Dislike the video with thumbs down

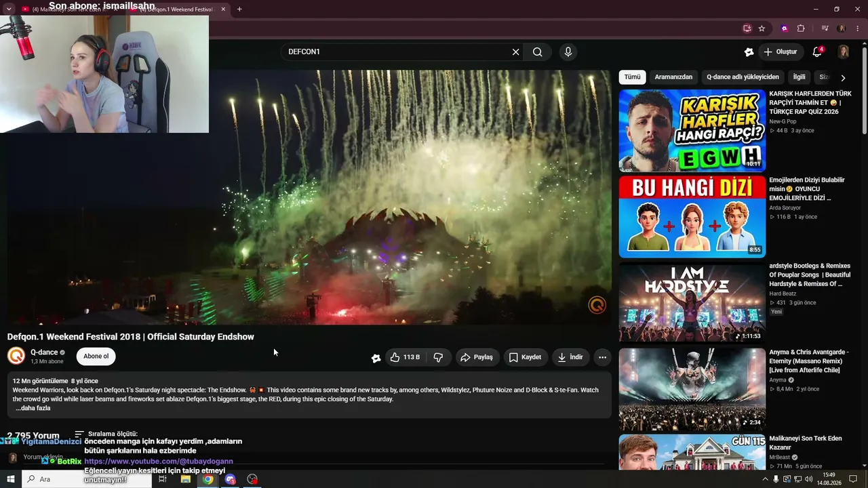pos(439,357)
